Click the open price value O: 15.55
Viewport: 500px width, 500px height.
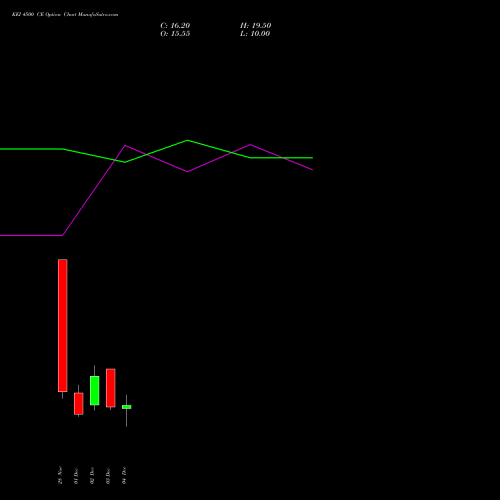pyautogui.click(x=175, y=34)
